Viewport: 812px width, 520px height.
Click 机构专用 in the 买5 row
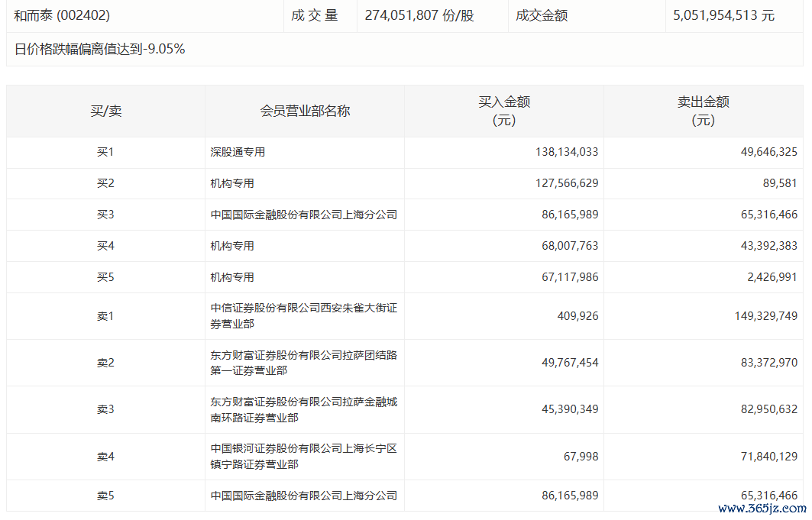[232, 277]
